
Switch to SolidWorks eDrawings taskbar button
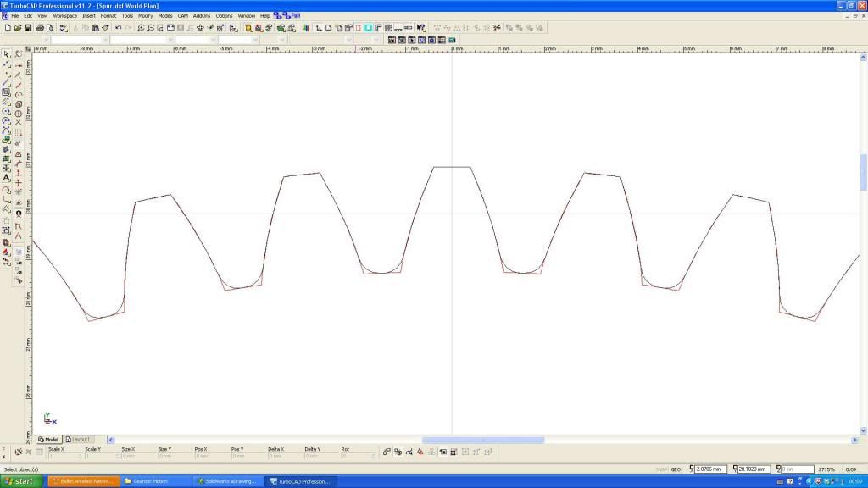(228, 481)
